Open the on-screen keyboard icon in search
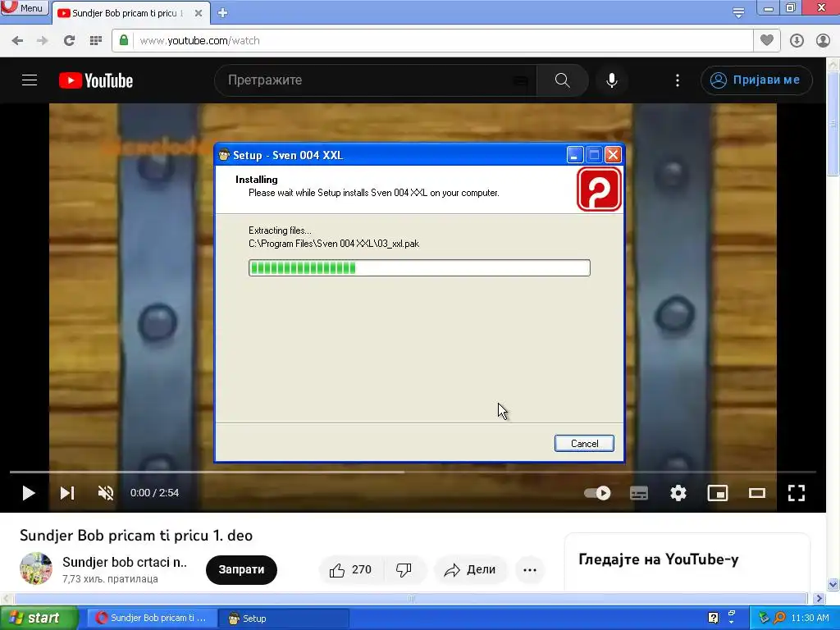 point(520,80)
